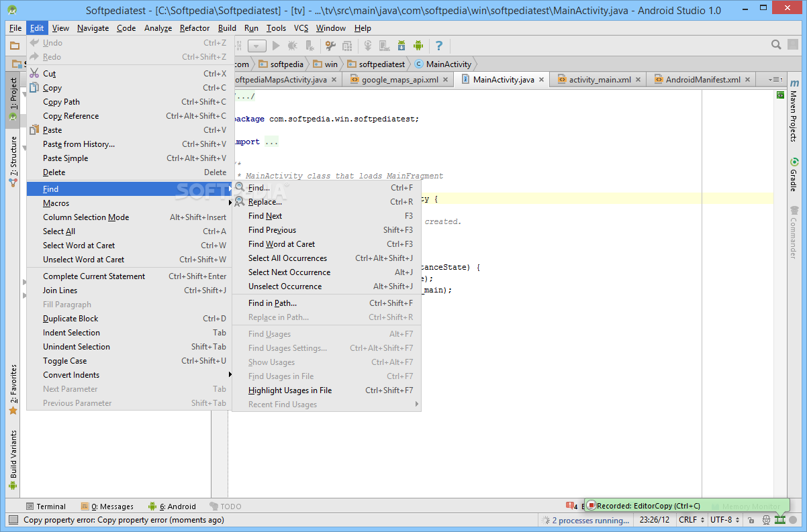
Task: Expand the Macros submenu
Action: click(x=129, y=203)
